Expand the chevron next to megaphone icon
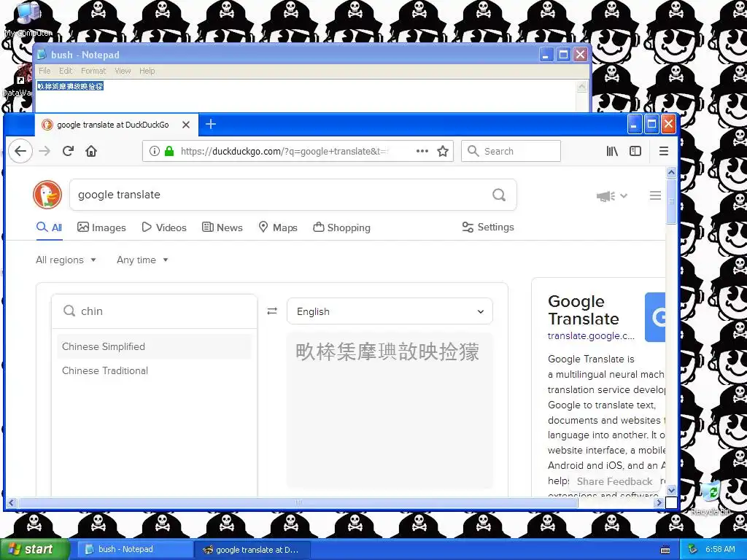The width and height of the screenshot is (747, 560). (x=624, y=195)
